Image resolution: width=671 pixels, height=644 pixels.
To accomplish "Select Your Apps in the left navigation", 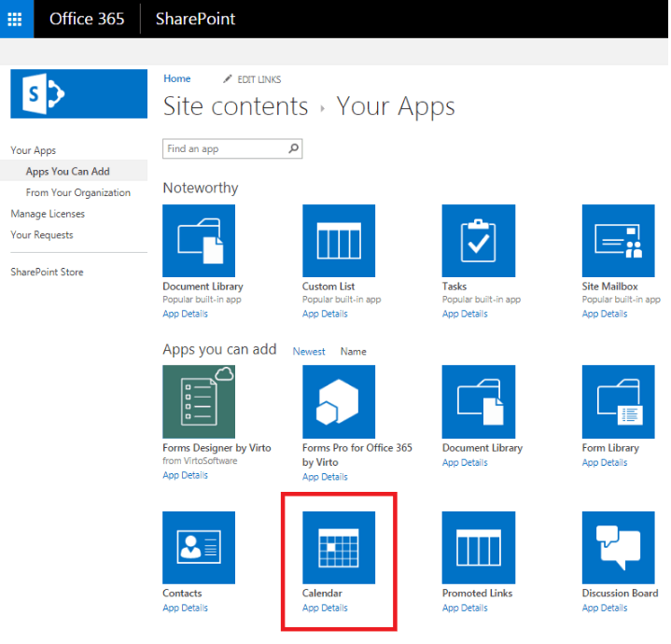I will [x=34, y=150].
